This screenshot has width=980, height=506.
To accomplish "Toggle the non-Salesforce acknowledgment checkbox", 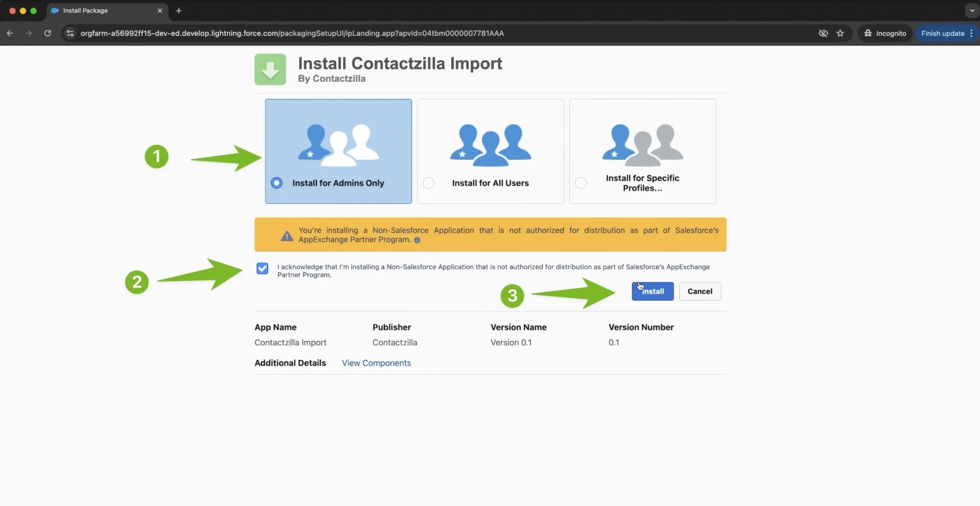I will pyautogui.click(x=262, y=269).
